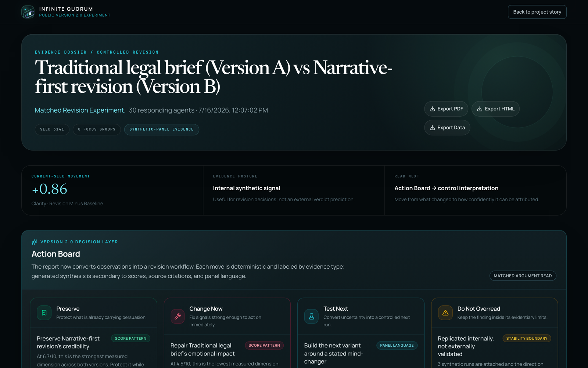Click the download icon in Export Data

click(x=432, y=128)
